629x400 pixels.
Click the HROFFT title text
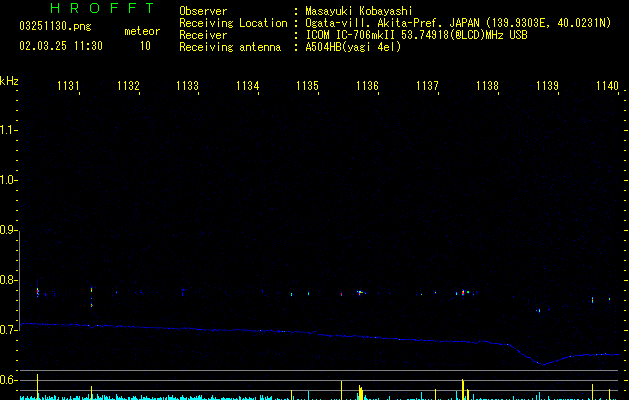[x=103, y=8]
